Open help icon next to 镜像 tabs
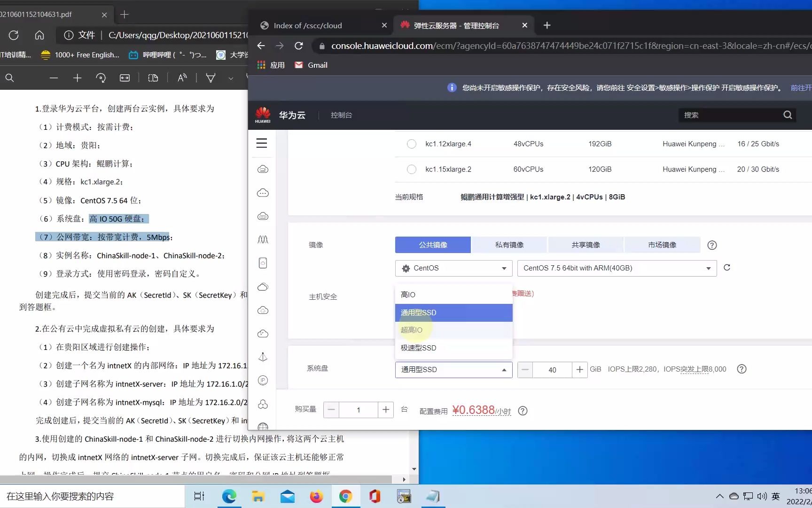 pyautogui.click(x=712, y=245)
